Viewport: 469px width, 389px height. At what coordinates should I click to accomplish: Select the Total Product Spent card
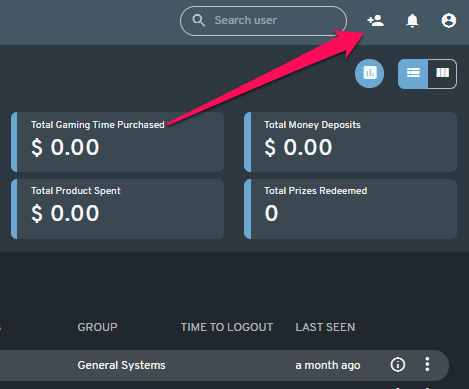pos(117,209)
